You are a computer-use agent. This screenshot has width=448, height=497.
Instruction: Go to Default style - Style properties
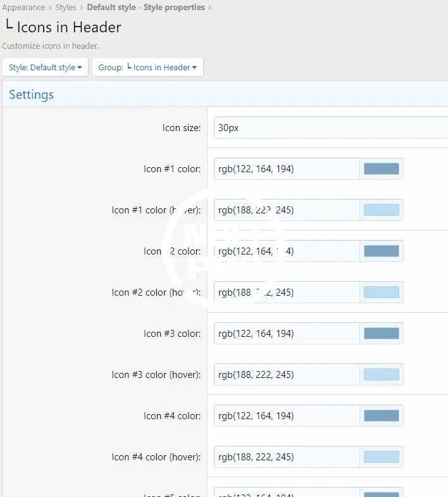tap(146, 8)
